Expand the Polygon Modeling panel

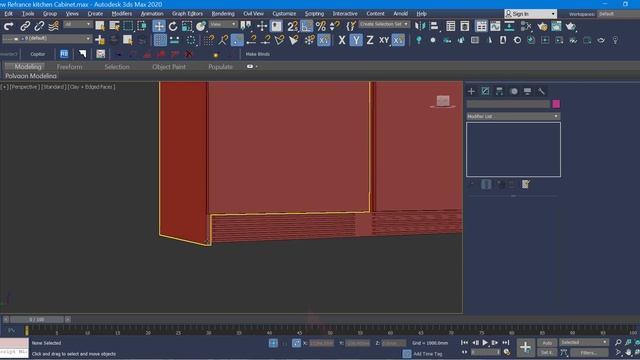pos(31,76)
